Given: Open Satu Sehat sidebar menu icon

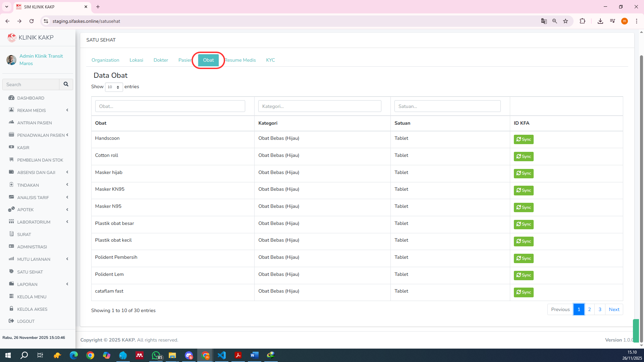Looking at the screenshot, I should [x=11, y=271].
